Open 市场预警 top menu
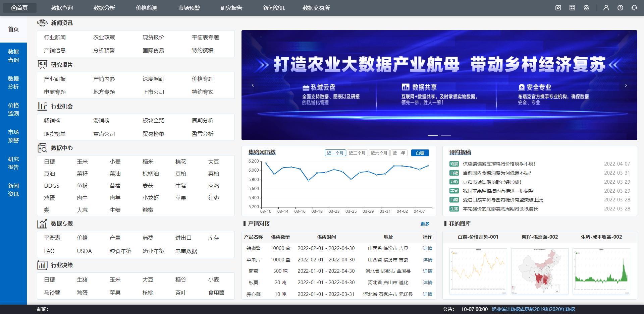 tap(189, 8)
